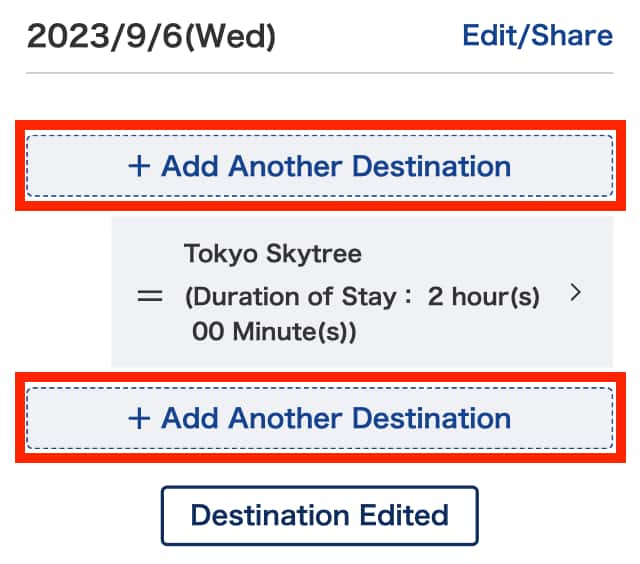Image resolution: width=640 pixels, height=564 pixels.
Task: Open Tokyo Skytree details via right chevron
Action: 574,293
